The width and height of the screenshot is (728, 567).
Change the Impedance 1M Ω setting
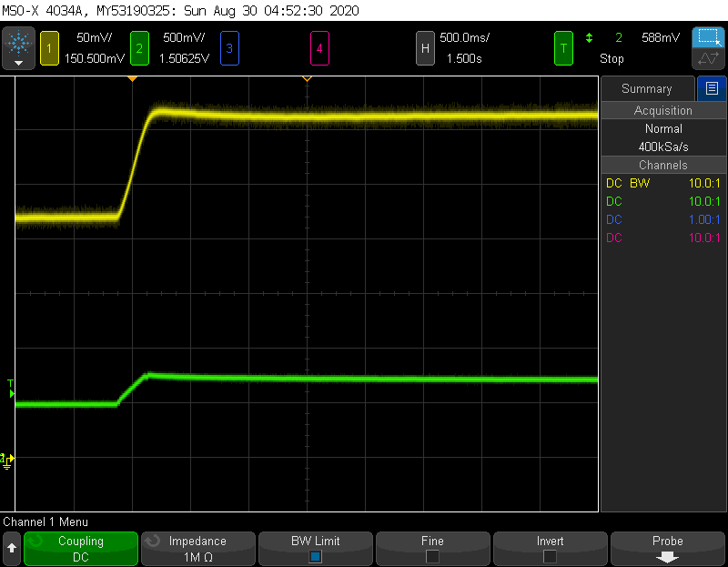[197, 549]
